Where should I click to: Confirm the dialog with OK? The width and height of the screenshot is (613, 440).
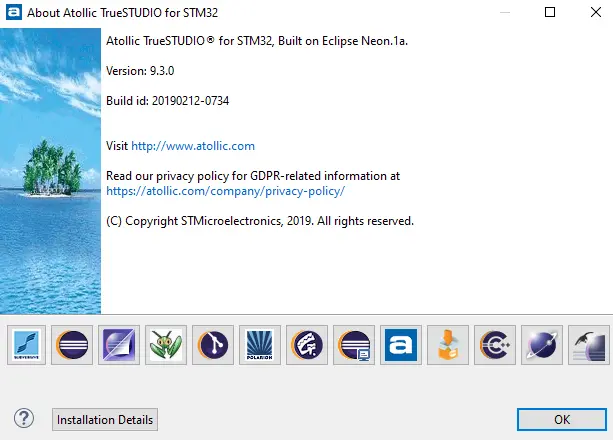point(562,420)
